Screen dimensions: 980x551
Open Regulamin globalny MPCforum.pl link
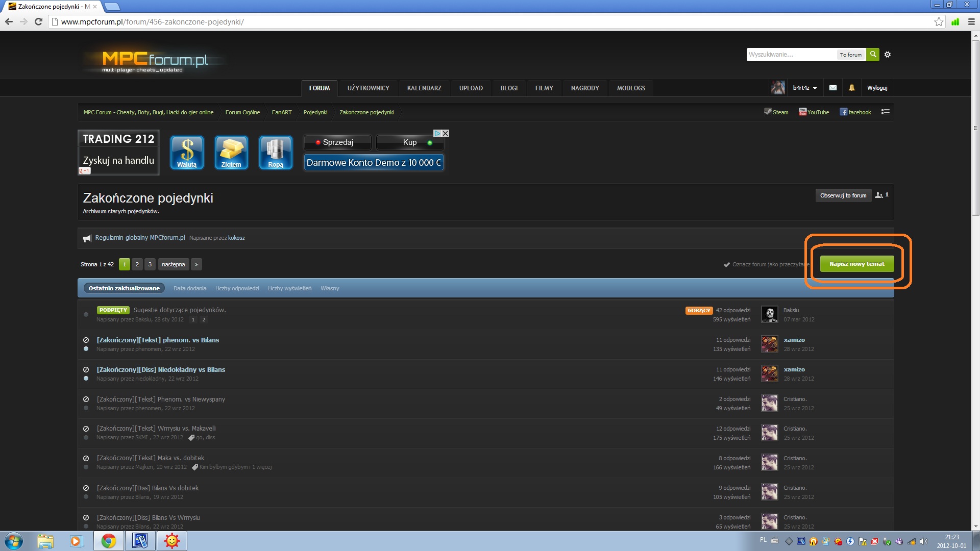pos(140,238)
